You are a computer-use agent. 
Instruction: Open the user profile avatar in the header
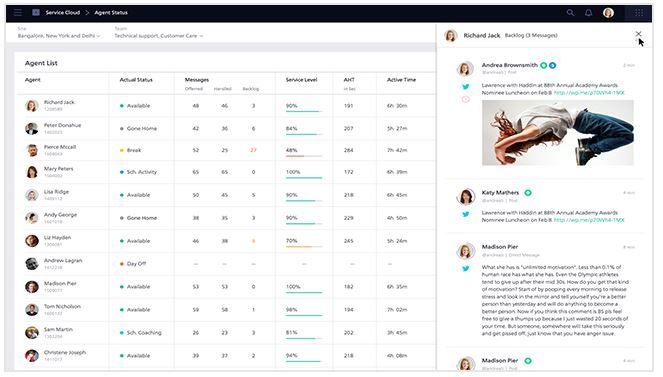tap(608, 13)
